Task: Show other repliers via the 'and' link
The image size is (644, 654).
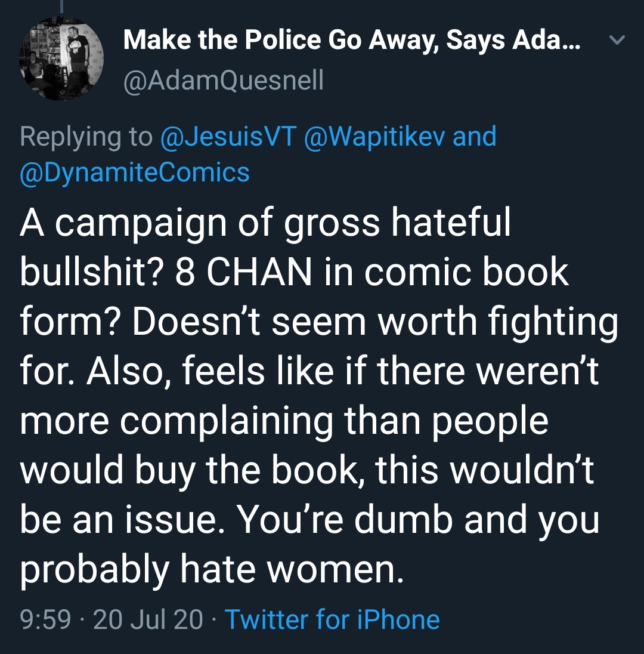Action: 474,137
